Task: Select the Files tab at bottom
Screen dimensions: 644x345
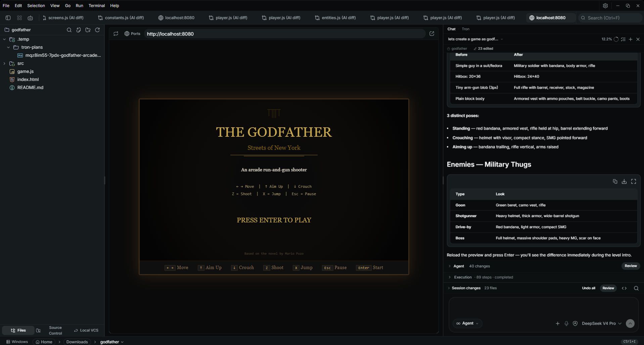Action: coord(18,331)
